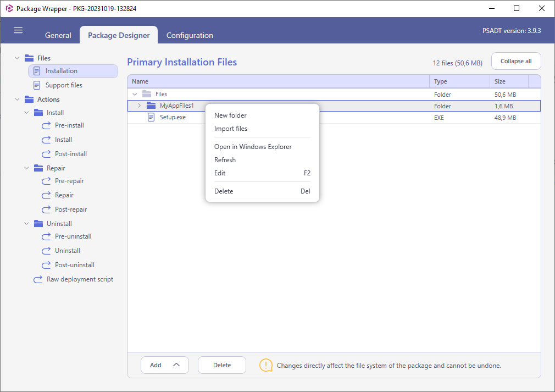Screen dimensions: 555x392
Task: Collapse the Uninstall group chevron
Action: click(26, 224)
